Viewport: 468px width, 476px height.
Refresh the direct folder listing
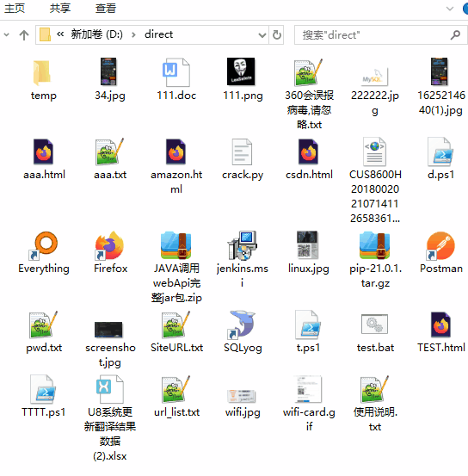[x=276, y=35]
